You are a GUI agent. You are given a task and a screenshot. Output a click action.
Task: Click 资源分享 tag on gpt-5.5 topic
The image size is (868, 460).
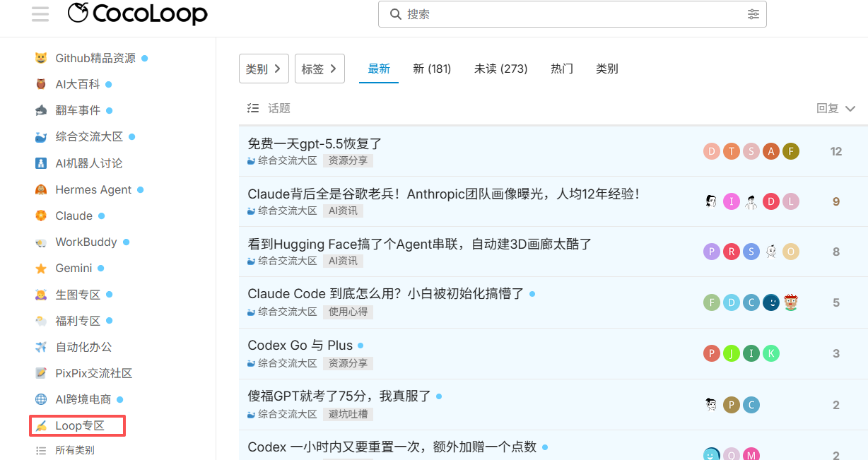348,160
